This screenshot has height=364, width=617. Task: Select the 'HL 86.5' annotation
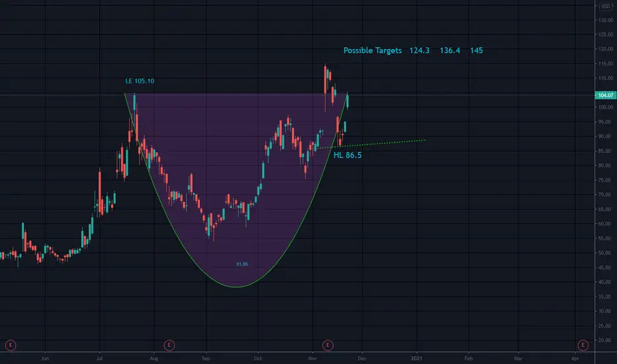pos(348,155)
